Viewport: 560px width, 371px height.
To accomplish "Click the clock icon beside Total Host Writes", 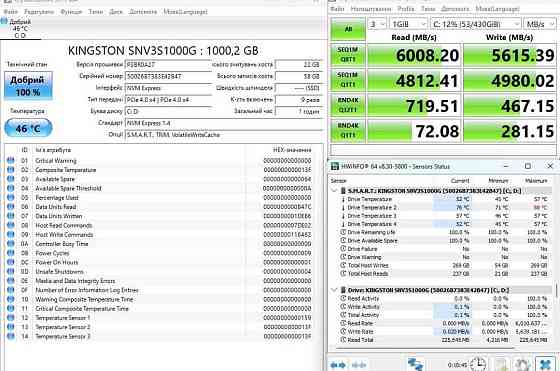I will pyautogui.click(x=343, y=265).
